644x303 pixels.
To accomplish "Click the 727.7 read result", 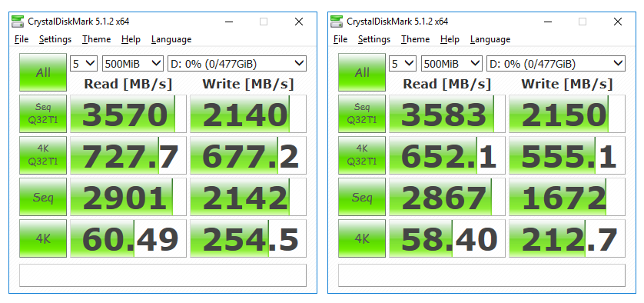I will tap(128, 155).
